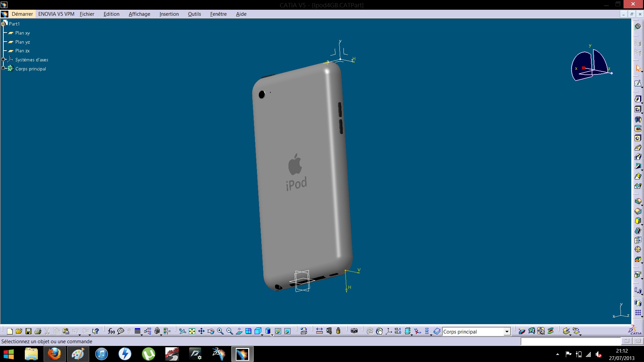Open the Outils menu
Image resolution: width=644 pixels, height=362 pixels.
point(195,14)
